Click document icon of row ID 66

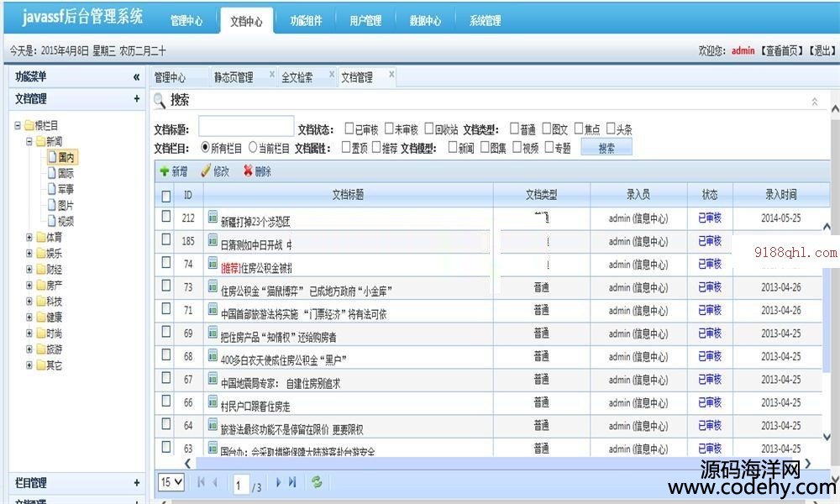213,402
